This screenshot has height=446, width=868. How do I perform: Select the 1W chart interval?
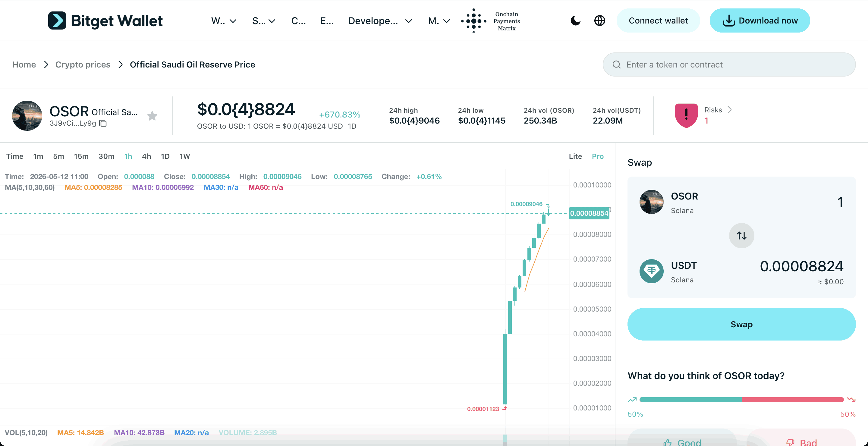point(185,156)
